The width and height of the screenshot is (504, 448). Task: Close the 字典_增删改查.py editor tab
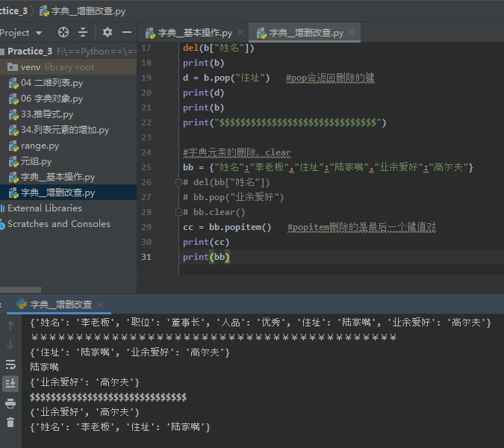click(352, 32)
